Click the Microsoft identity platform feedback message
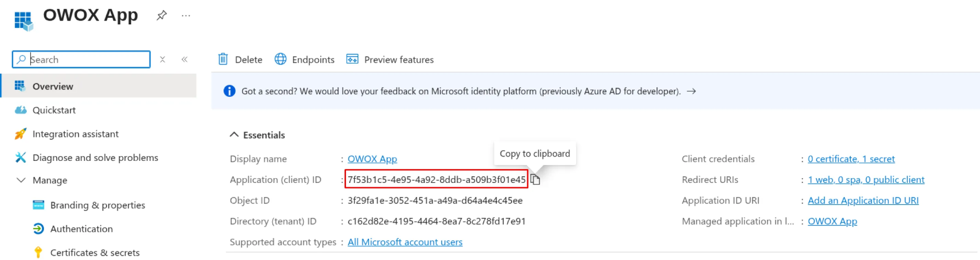 point(461,91)
